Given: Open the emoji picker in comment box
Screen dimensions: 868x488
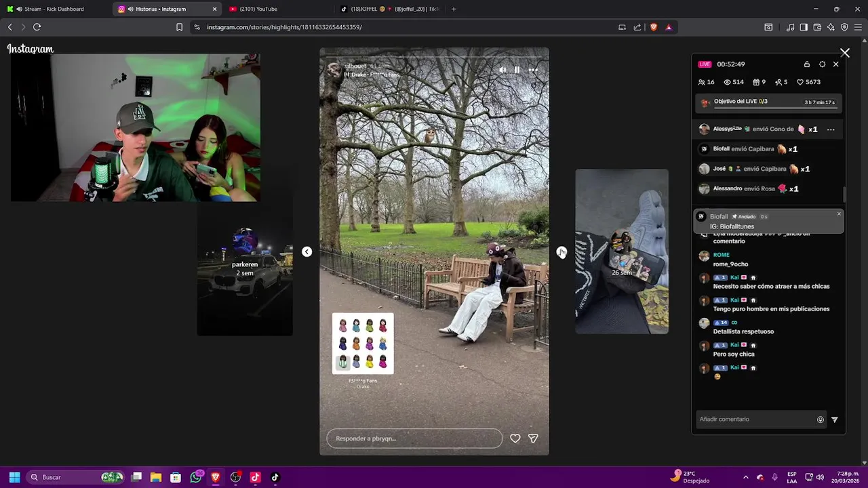Looking at the screenshot, I should pyautogui.click(x=821, y=420).
